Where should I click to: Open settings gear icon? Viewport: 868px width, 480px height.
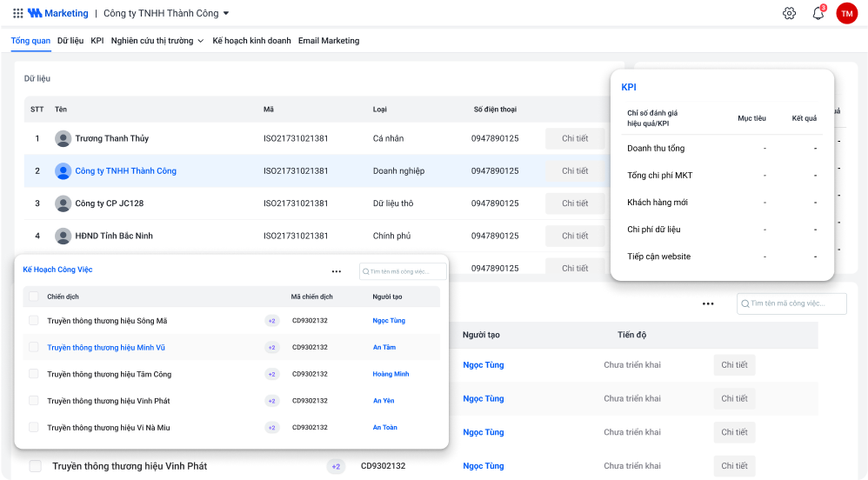pos(790,13)
